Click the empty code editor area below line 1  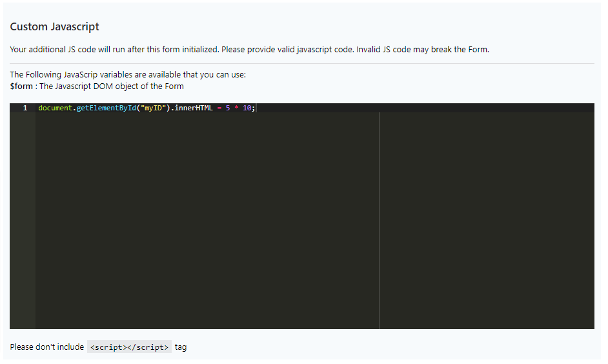coord(207,219)
